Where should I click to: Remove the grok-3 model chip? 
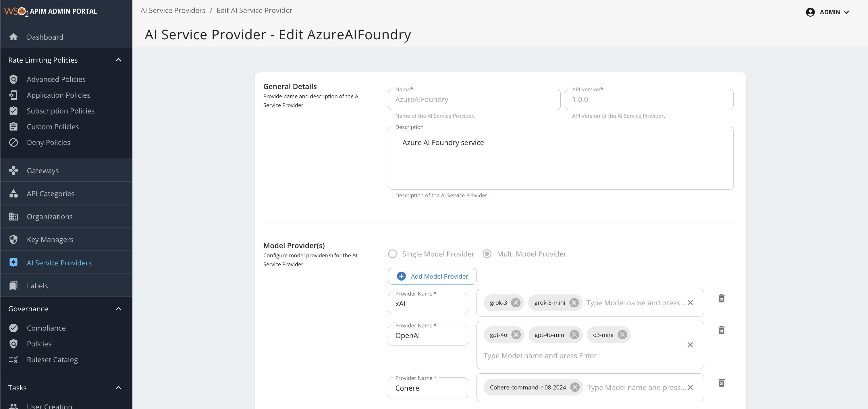[516, 302]
